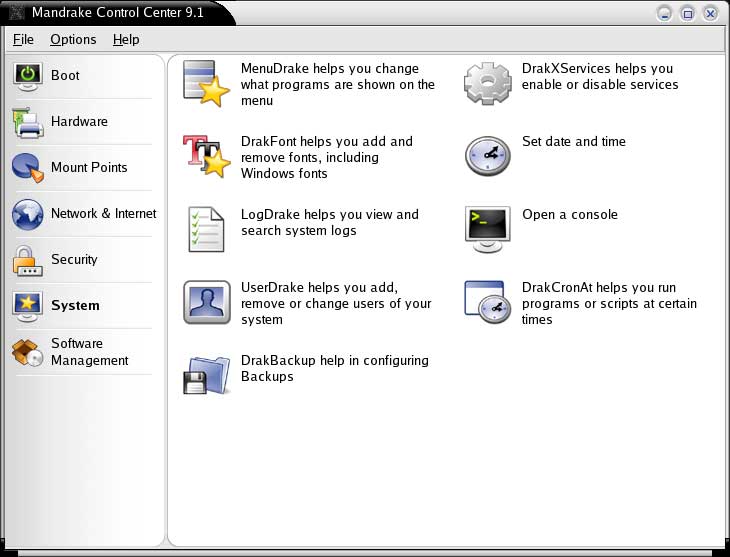Image resolution: width=730 pixels, height=557 pixels.
Task: Open LogDrake system logs icon
Action: pos(207,229)
